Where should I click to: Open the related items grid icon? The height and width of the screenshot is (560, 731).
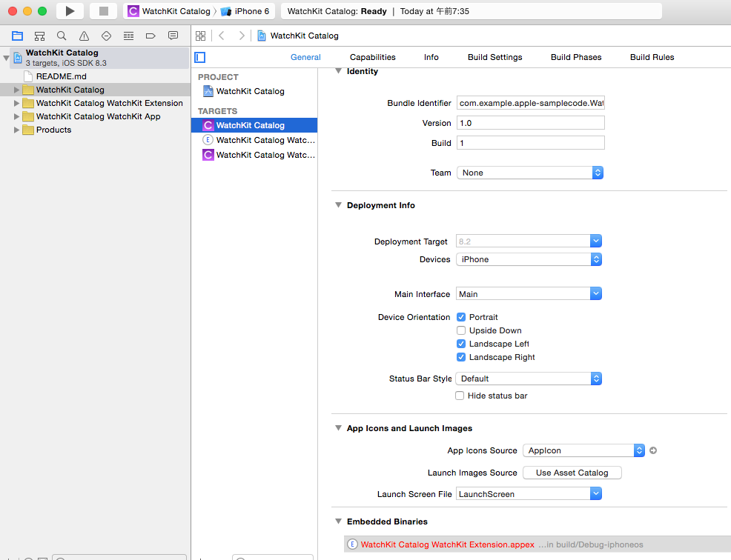[200, 36]
